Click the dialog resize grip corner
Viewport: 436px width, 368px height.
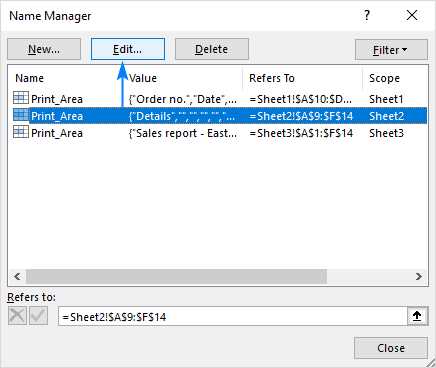[431, 364]
